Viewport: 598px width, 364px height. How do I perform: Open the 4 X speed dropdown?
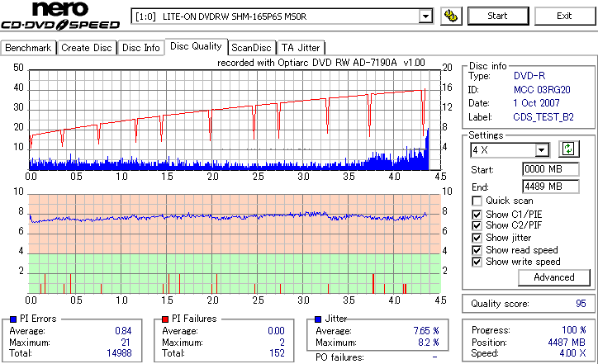click(x=541, y=150)
